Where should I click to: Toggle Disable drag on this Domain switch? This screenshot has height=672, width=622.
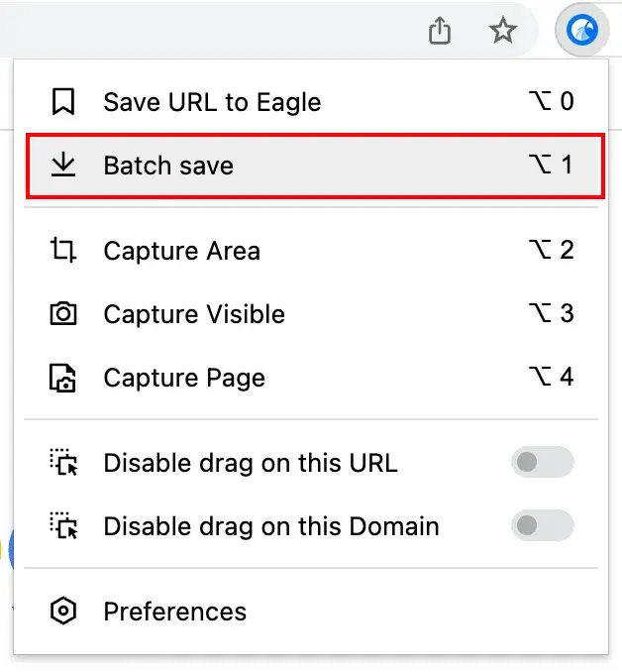pyautogui.click(x=543, y=525)
